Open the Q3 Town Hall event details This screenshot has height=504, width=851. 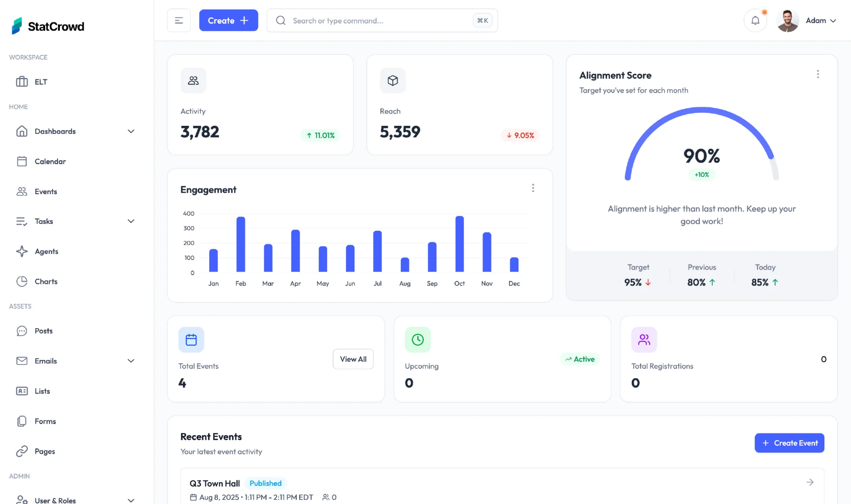(215, 483)
